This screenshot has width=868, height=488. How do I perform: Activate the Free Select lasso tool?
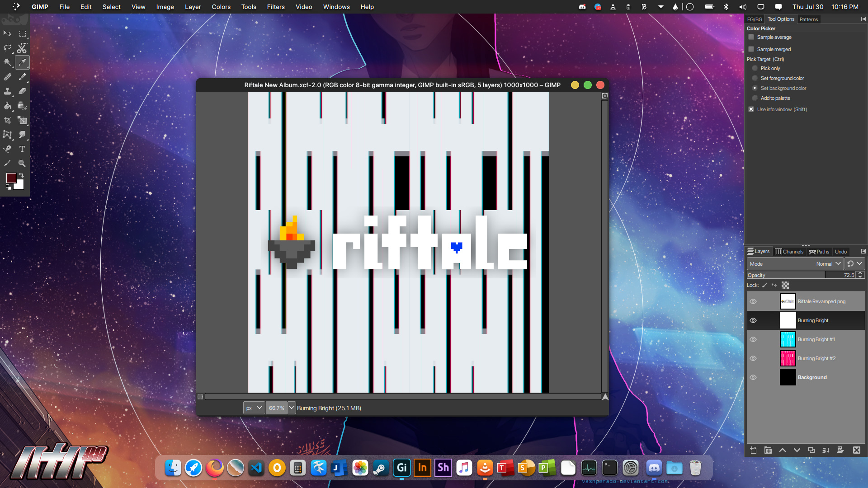[8, 48]
